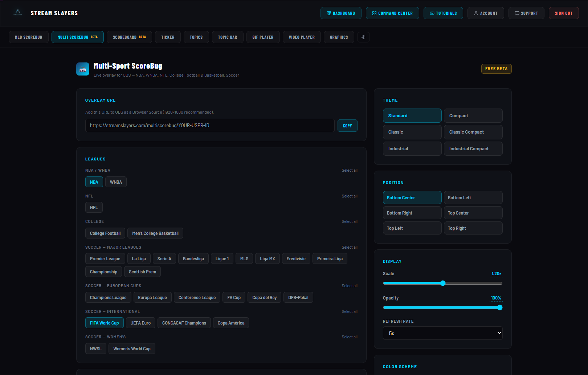
Task: Adjust the Scale slider handle
Action: point(443,283)
